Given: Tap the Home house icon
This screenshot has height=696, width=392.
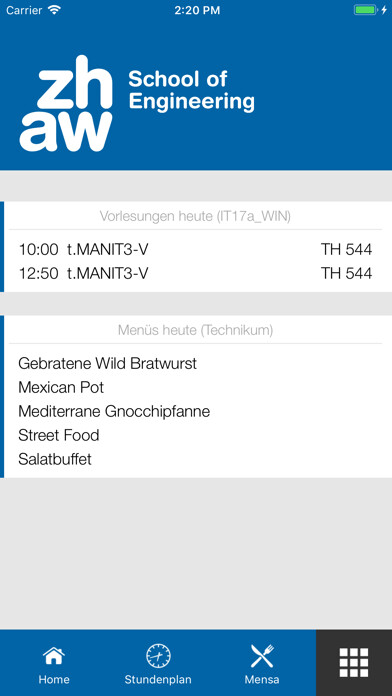Looking at the screenshot, I should [54, 656].
